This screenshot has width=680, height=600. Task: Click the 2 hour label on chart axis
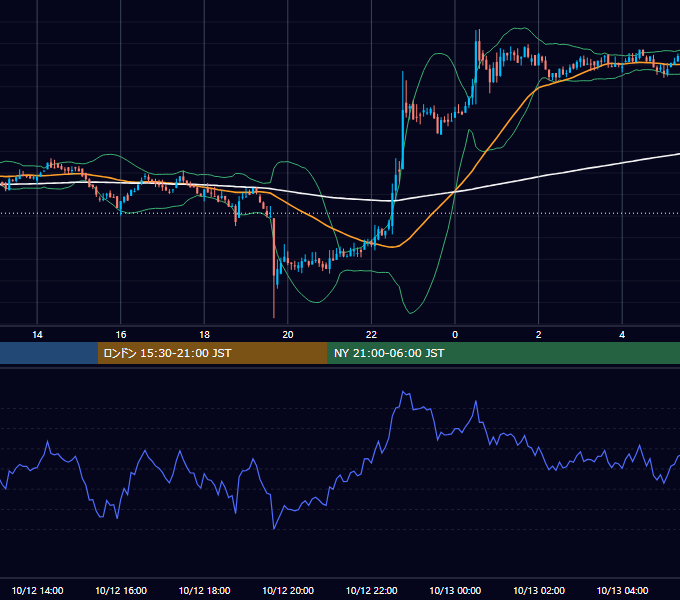point(539,335)
